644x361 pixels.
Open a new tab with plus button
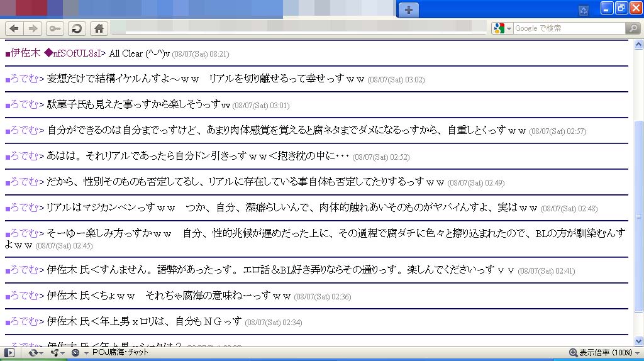(x=409, y=10)
